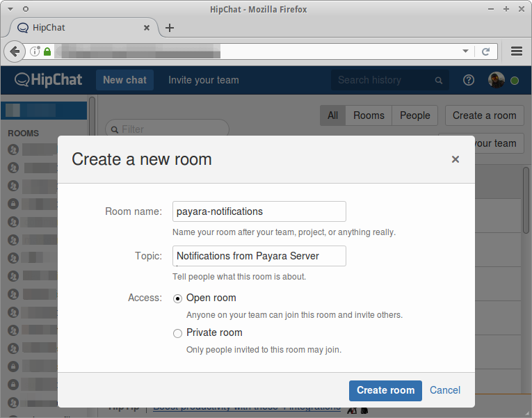Edit the Topic input field
Screen dimensions: 532x418
click(259, 256)
